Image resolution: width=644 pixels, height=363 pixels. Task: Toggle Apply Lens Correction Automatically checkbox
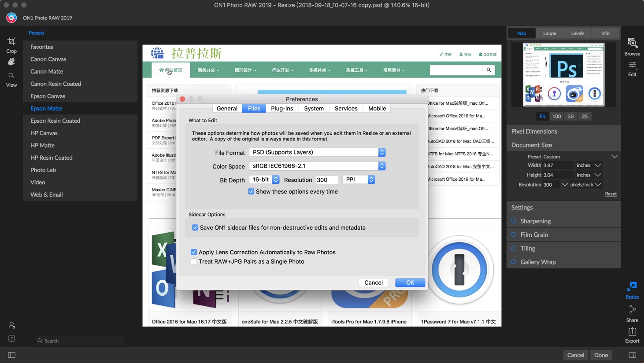(194, 252)
